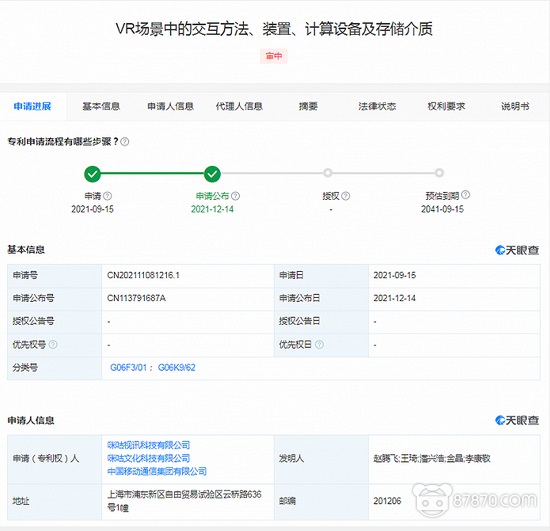Click the estimated expiry date 2041-09-15
The width and height of the screenshot is (550, 531).
coord(442,209)
